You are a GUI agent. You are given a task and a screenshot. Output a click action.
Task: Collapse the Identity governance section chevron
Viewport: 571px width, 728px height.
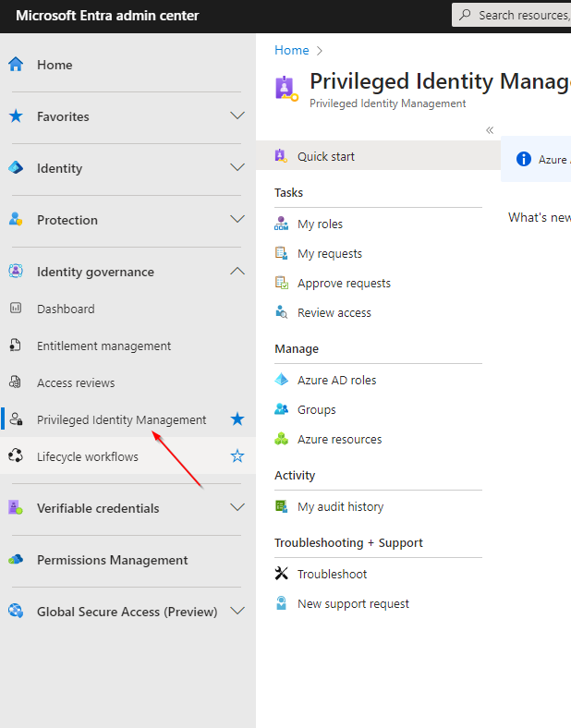[237, 271]
